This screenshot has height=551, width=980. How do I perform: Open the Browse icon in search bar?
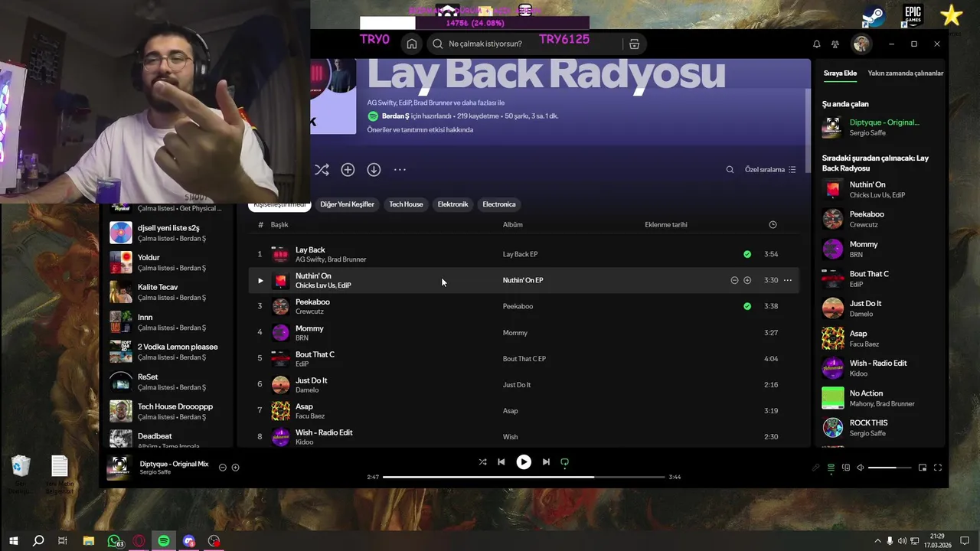pos(634,44)
